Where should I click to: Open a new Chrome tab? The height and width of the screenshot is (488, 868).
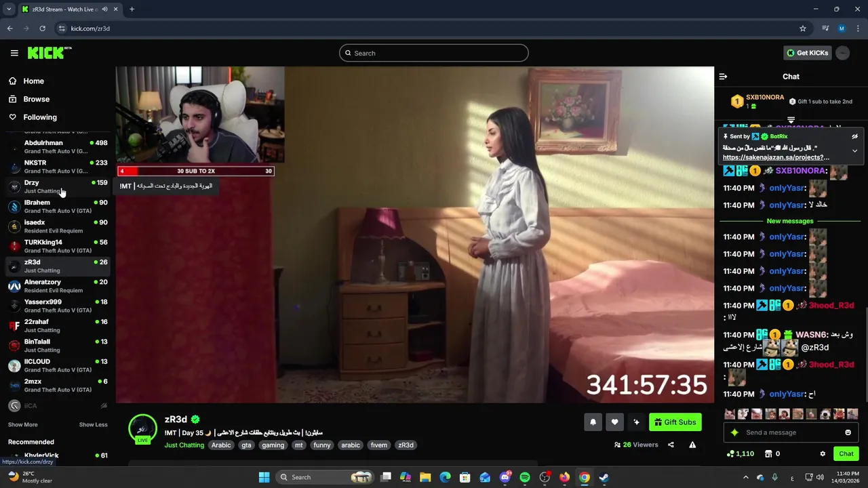132,9
